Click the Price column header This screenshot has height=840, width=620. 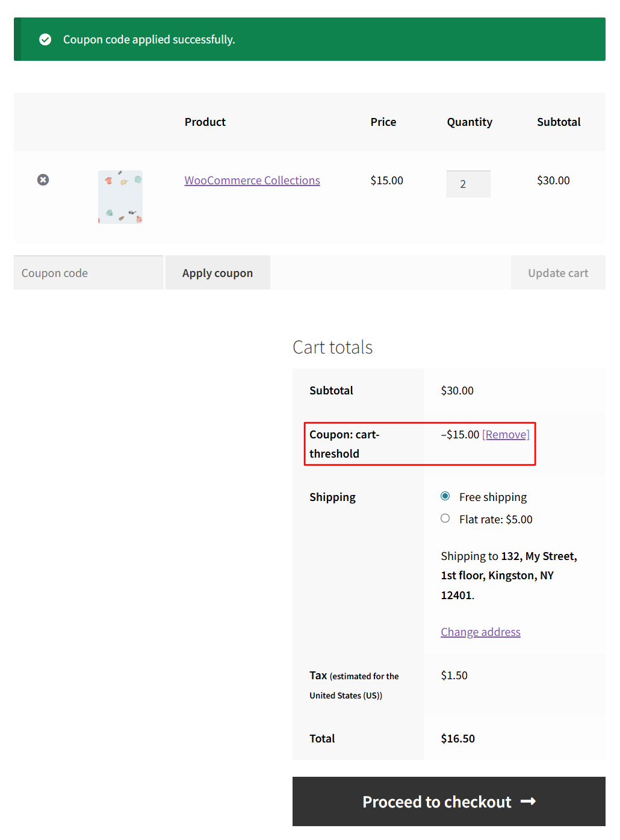383,122
